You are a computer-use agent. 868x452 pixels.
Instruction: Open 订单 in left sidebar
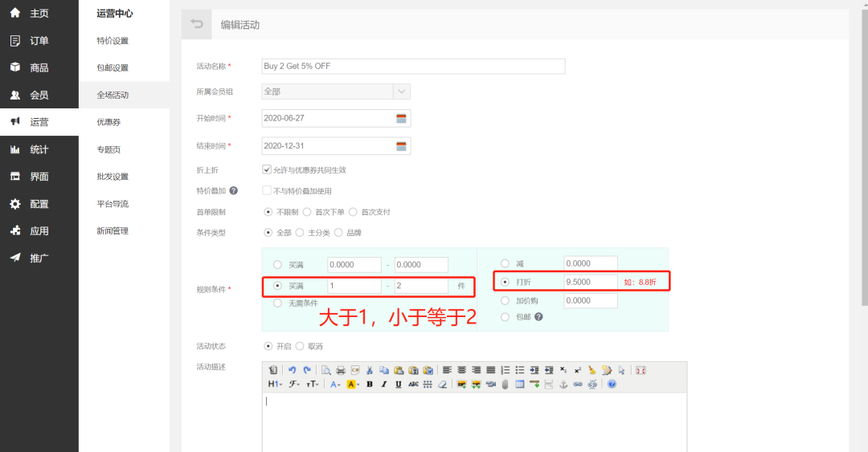39,40
